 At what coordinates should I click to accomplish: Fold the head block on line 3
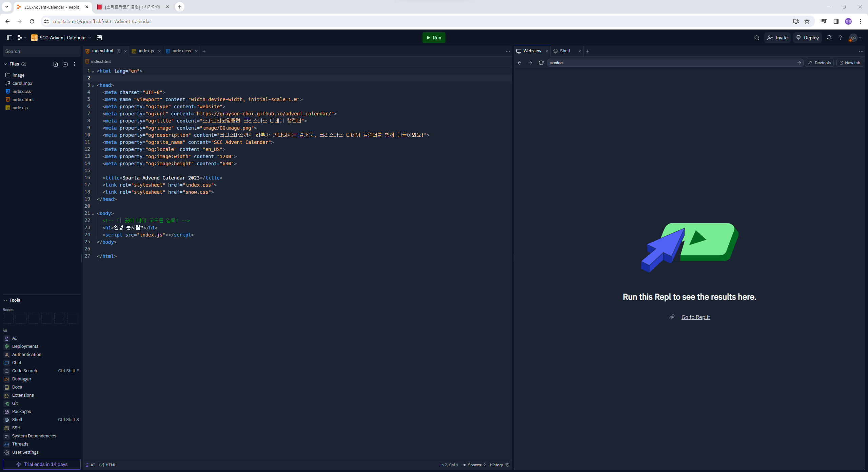point(93,86)
